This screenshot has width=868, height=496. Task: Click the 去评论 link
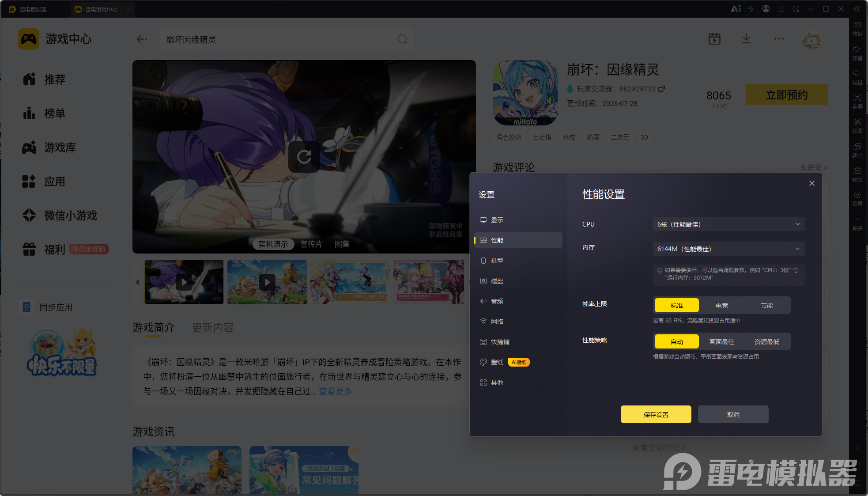pyautogui.click(x=813, y=167)
